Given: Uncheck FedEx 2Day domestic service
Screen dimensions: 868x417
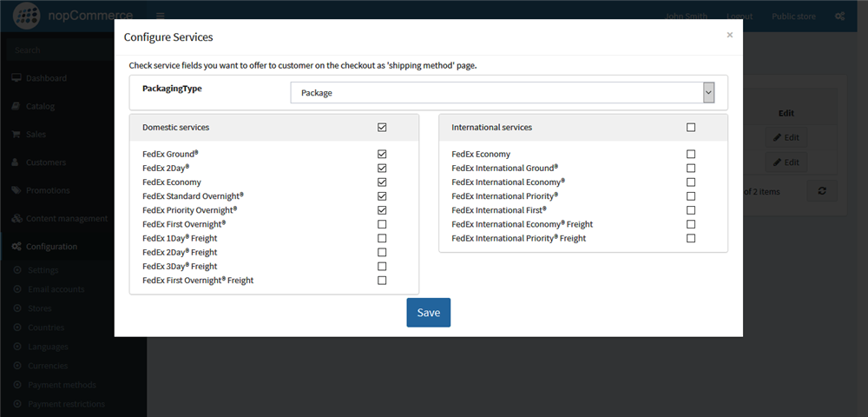Looking at the screenshot, I should tap(382, 168).
